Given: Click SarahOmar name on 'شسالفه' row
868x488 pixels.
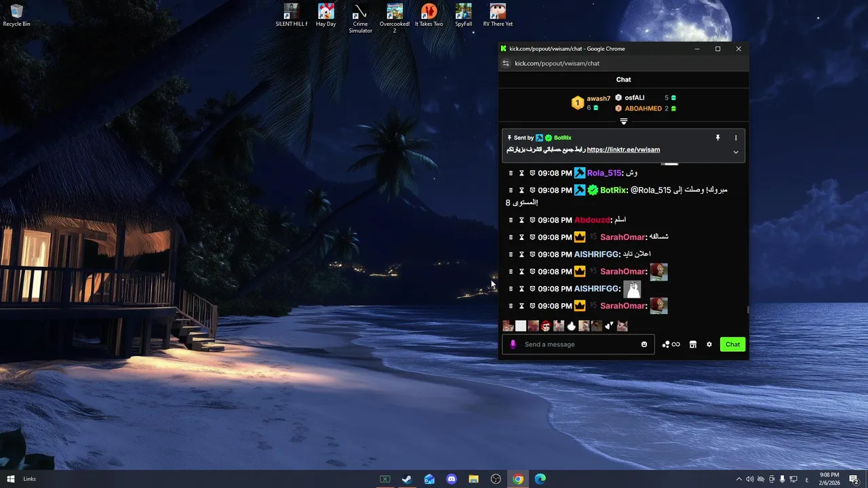Looking at the screenshot, I should [623, 237].
